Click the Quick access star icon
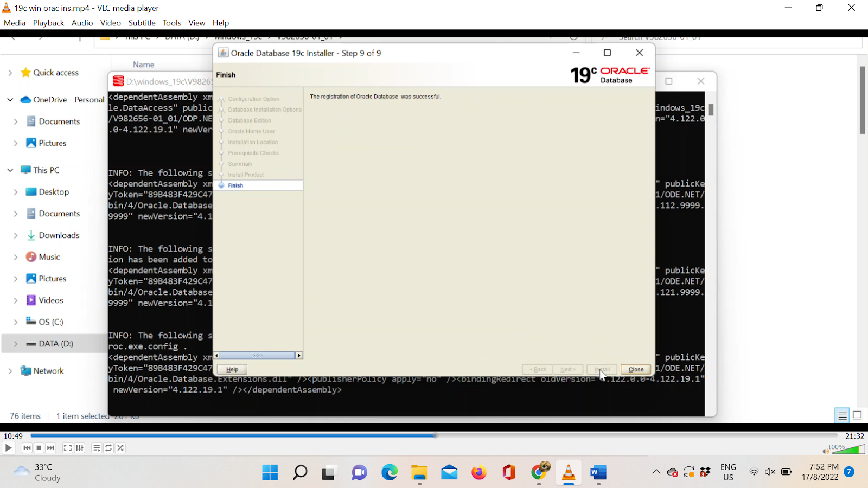 (25, 73)
